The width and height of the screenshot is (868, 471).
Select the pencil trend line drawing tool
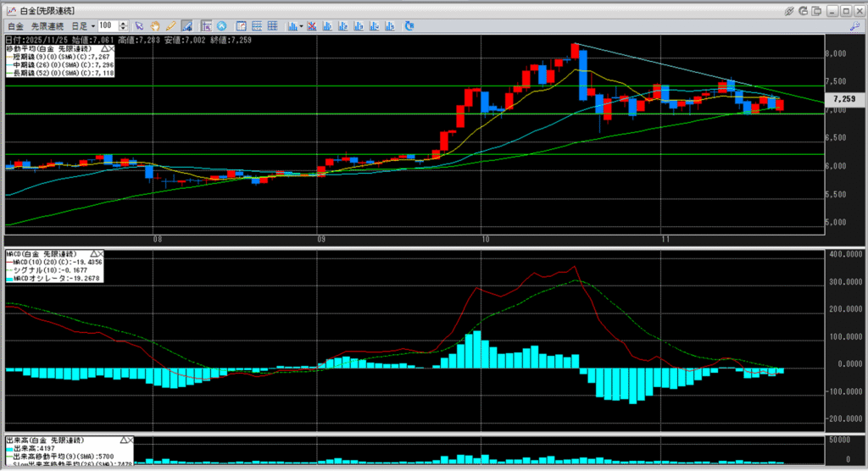pos(170,26)
